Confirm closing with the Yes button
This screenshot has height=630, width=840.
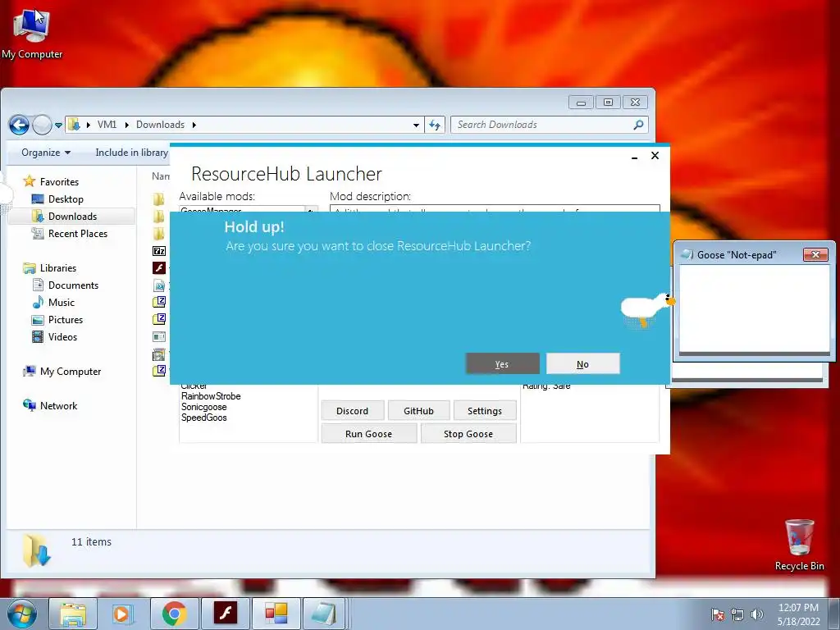(503, 363)
